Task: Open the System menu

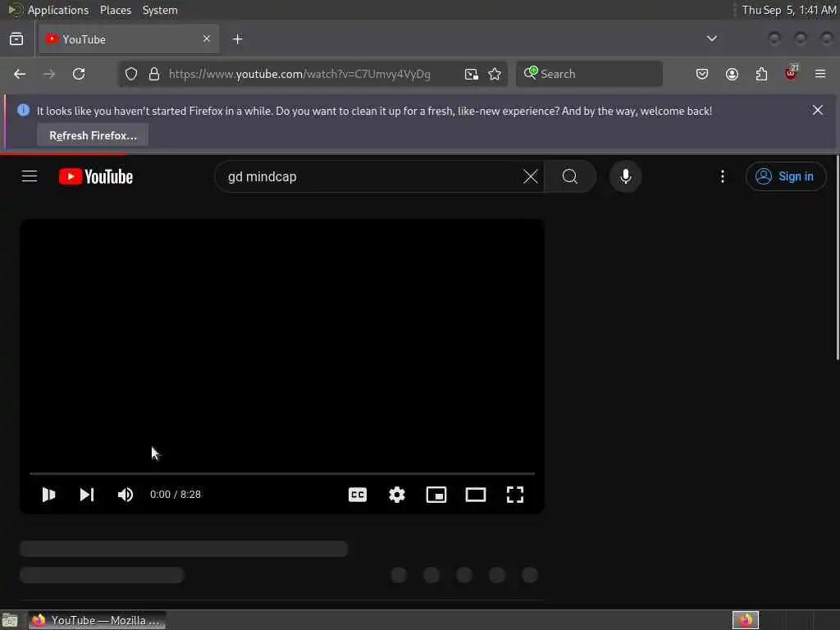Action: (160, 10)
